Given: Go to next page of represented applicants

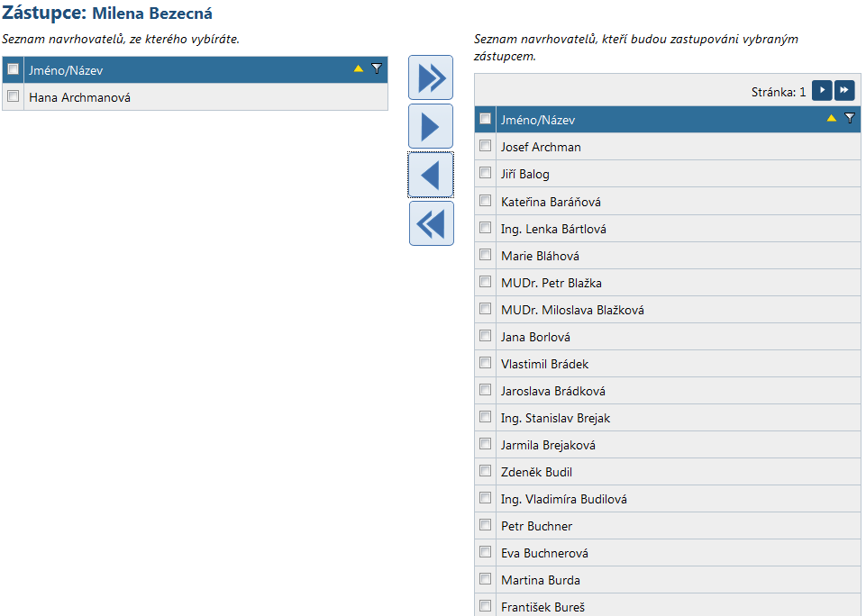Looking at the screenshot, I should coord(821,91).
